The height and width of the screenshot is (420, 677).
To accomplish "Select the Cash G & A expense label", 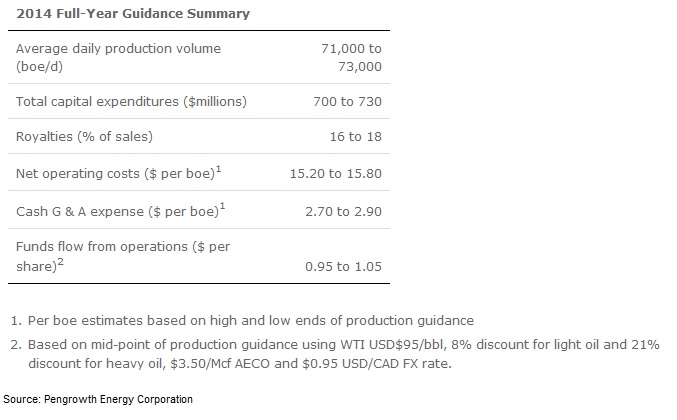I will (112, 210).
